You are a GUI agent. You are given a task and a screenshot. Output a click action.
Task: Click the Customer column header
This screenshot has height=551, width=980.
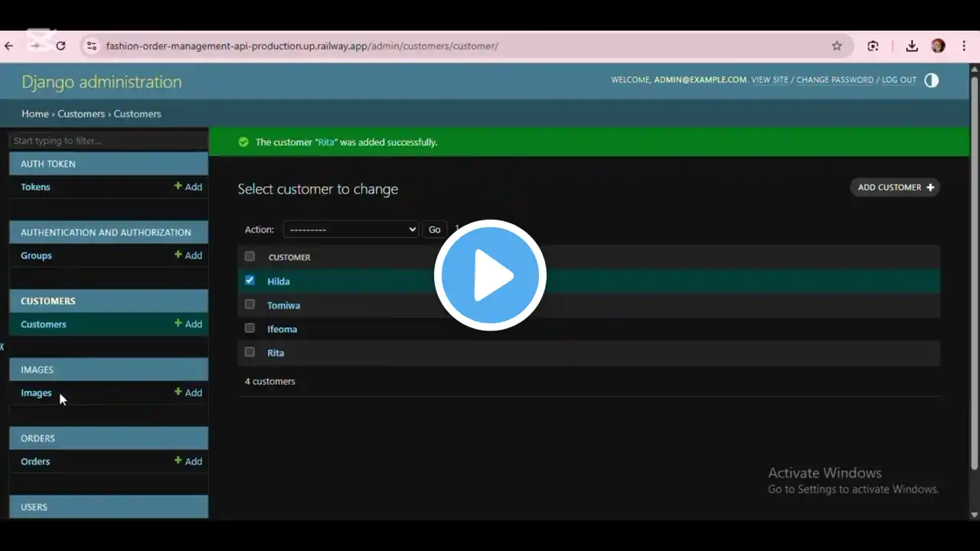pyautogui.click(x=289, y=257)
